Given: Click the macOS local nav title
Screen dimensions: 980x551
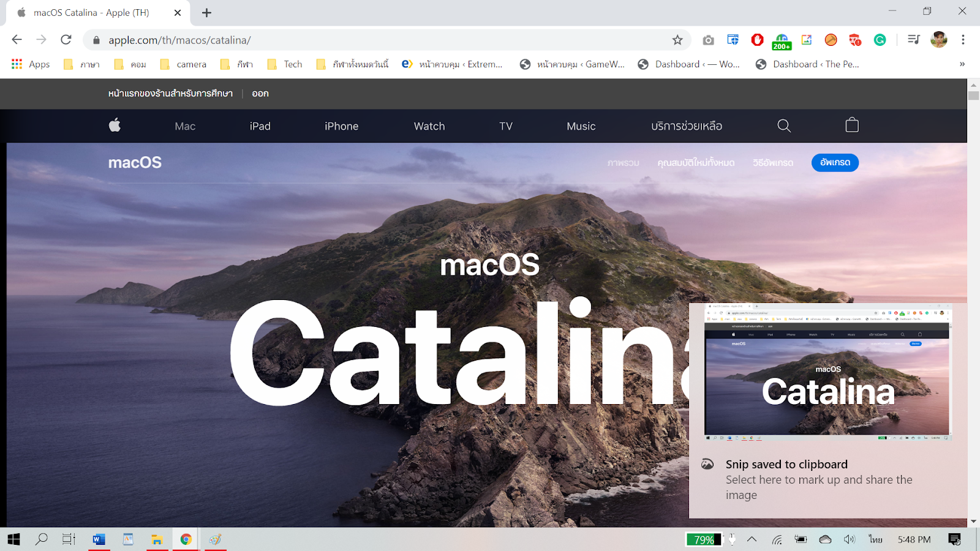Looking at the screenshot, I should pos(135,162).
